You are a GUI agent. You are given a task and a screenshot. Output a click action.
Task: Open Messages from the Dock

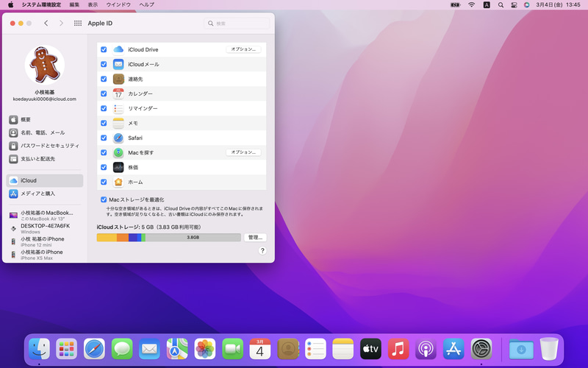122,349
